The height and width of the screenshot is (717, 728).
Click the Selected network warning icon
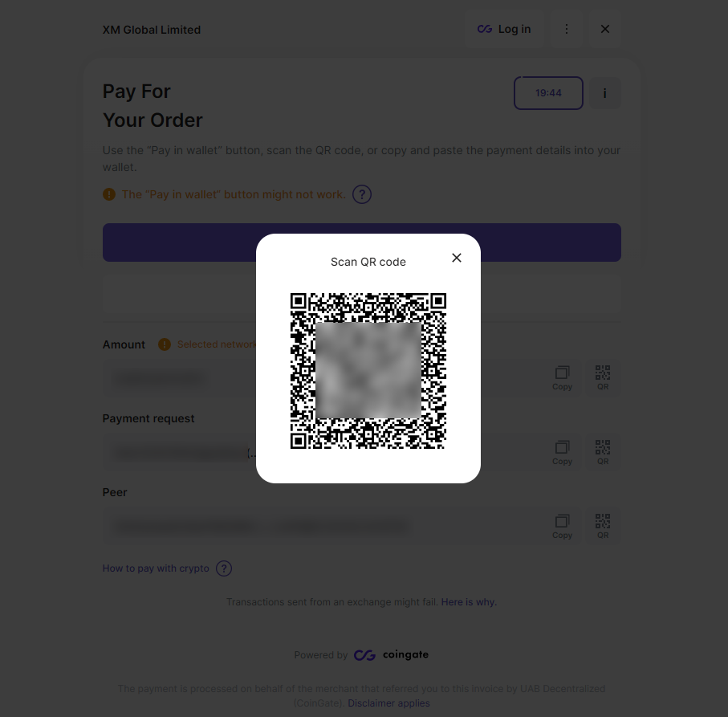pyautogui.click(x=165, y=344)
